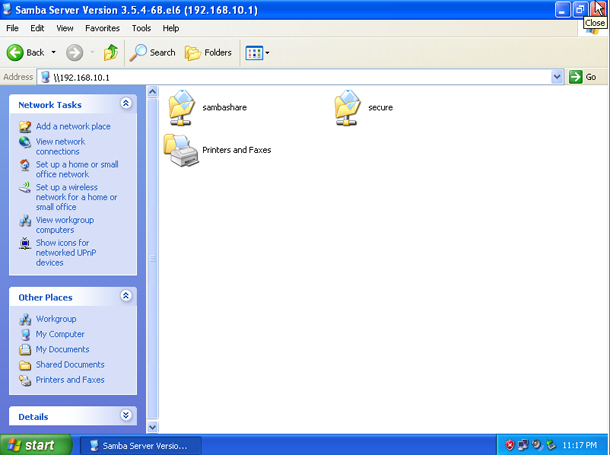Screen dimensions: 610x455
Task: Collapse the Network Tasks panel
Action: 126,104
